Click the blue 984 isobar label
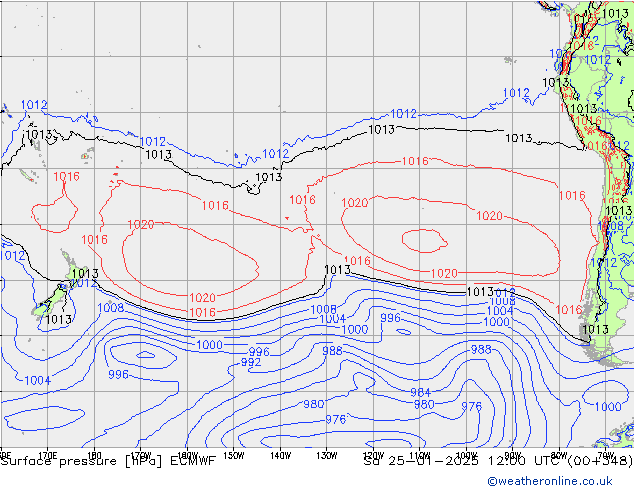This screenshot has width=634, height=490. 421,392
